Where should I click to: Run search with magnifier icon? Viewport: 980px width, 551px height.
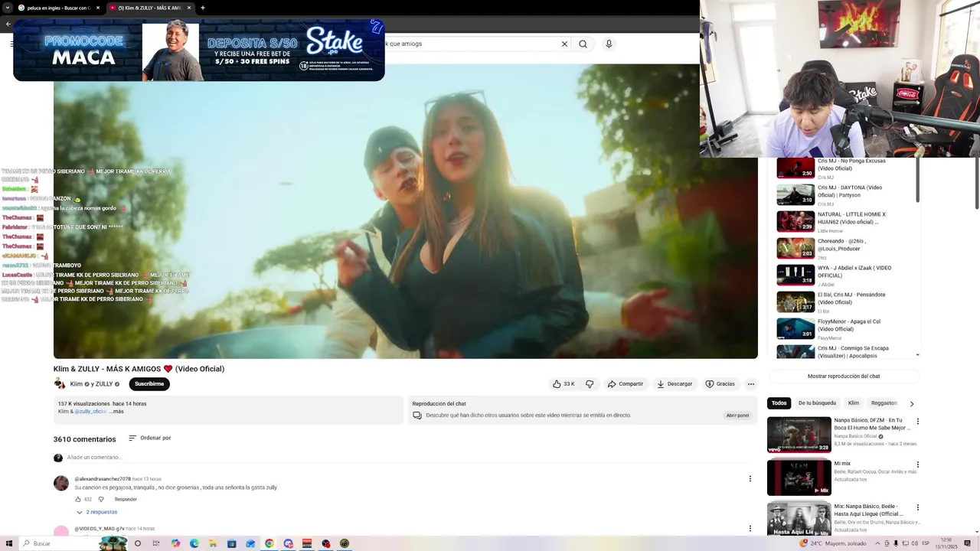pos(583,44)
